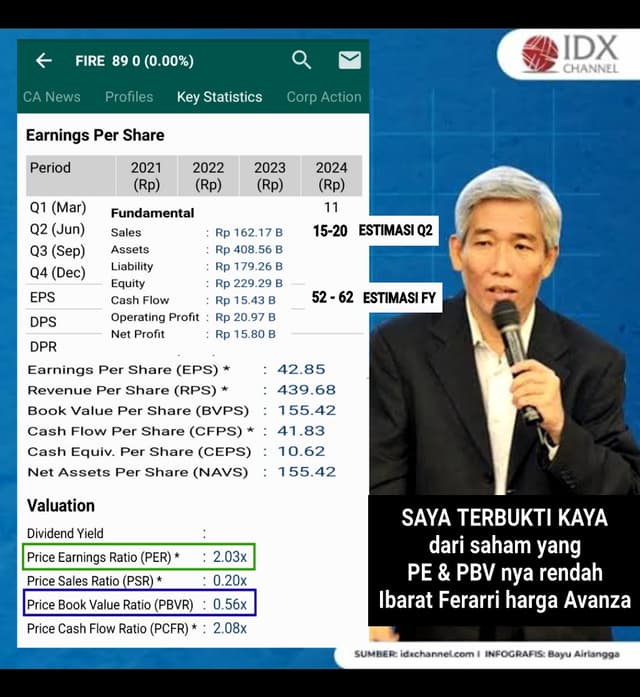Click the IDX Channel logo
640x697 pixels.
point(565,54)
